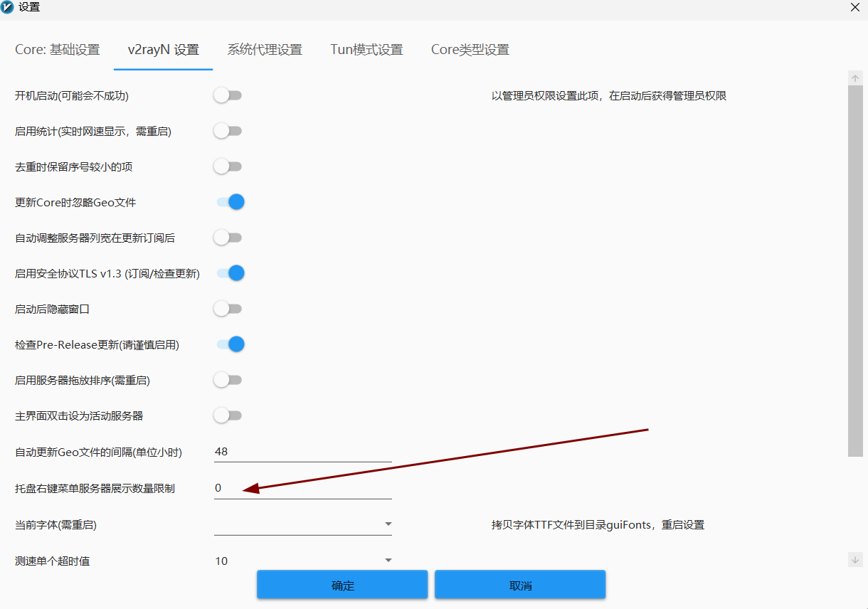Screen dimensions: 868x609
Task: Go to Tun模式设置 tab
Action: click(366, 50)
